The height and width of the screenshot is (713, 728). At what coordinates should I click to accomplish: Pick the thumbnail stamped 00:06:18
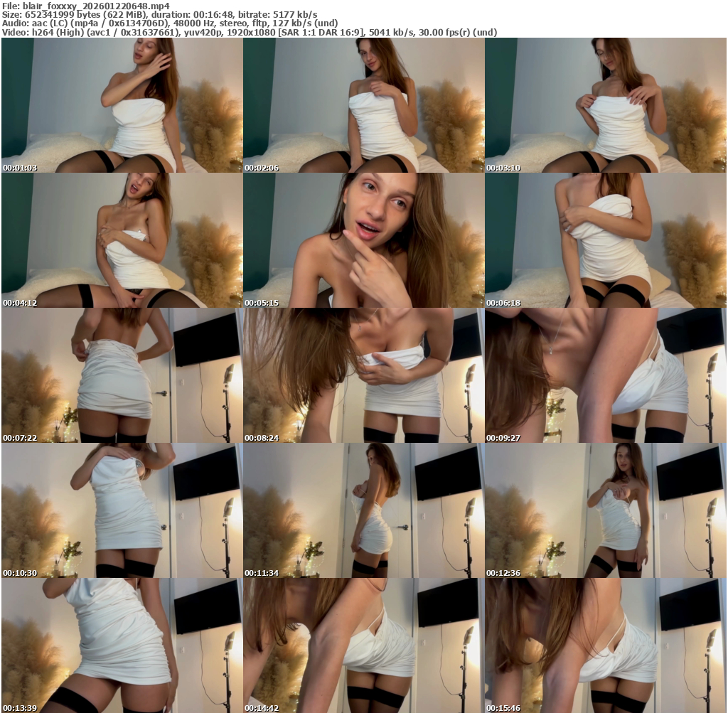606,240
